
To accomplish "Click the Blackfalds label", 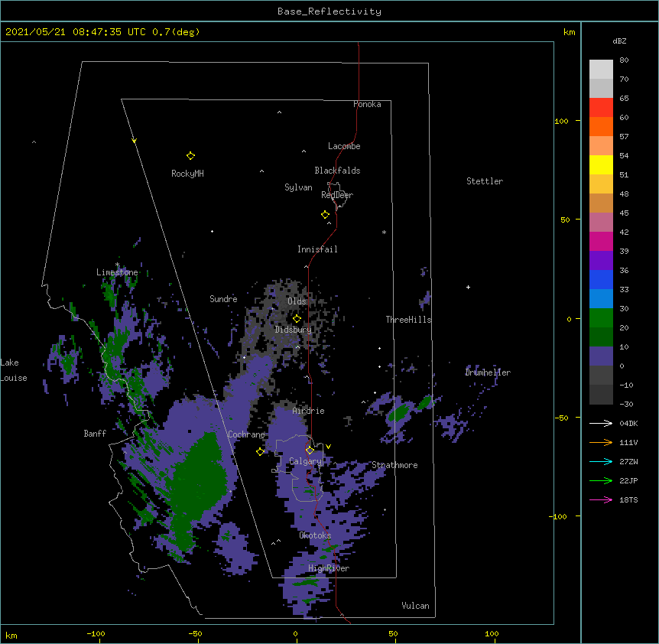I will pos(337,171).
